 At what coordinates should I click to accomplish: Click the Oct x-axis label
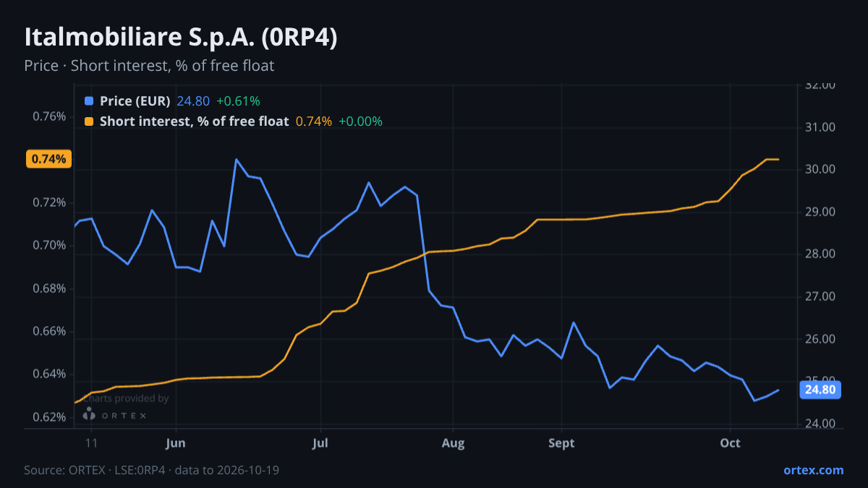[731, 443]
